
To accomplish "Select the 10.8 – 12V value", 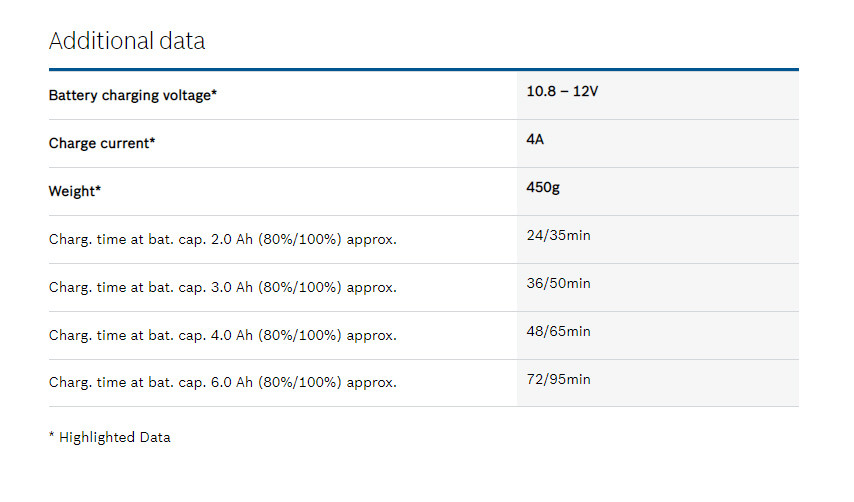I will [562, 92].
